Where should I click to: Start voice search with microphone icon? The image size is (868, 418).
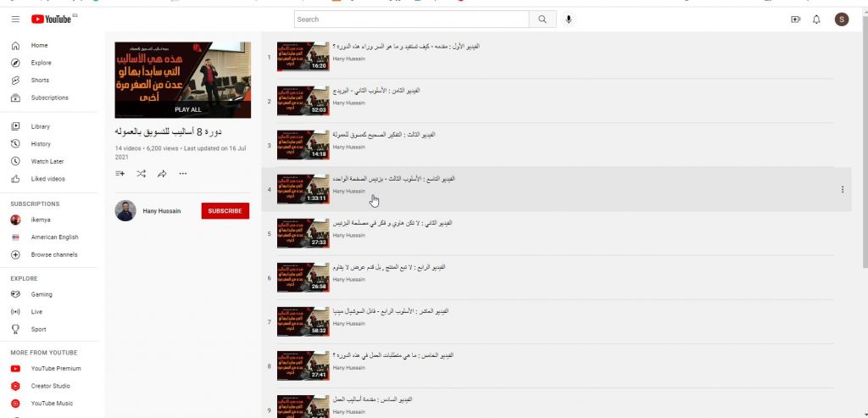click(x=568, y=20)
